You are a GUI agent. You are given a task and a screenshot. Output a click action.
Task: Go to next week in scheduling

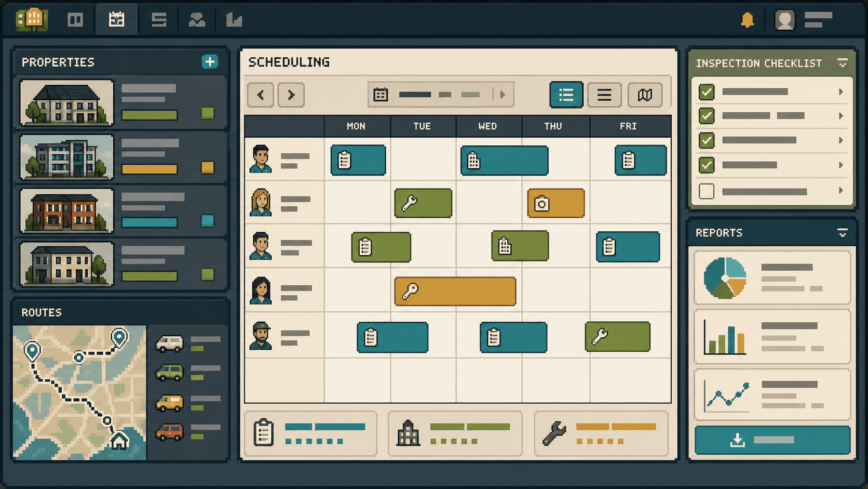[x=291, y=95]
